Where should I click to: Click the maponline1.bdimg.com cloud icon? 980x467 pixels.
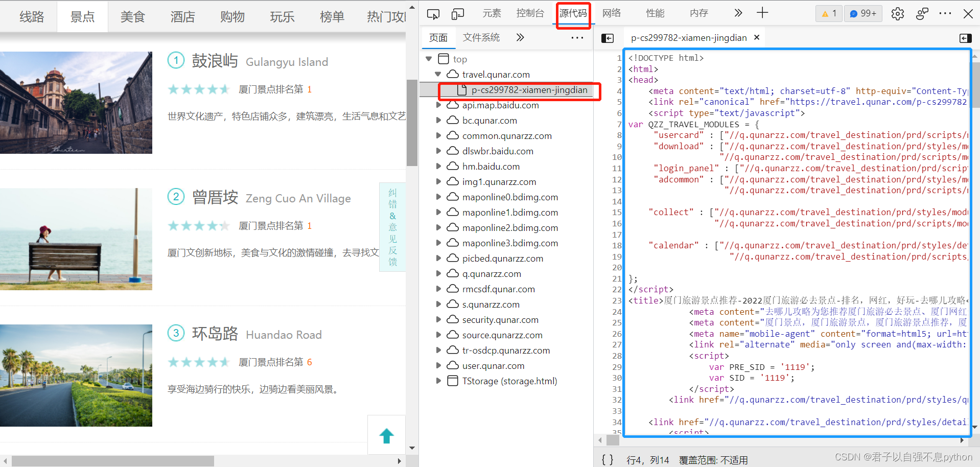[x=453, y=212]
